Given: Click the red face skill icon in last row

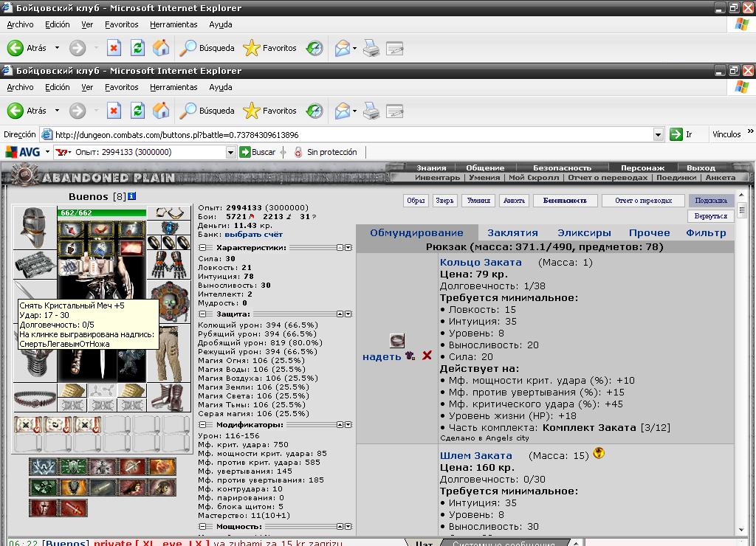Looking at the screenshot, I should coord(44,508).
